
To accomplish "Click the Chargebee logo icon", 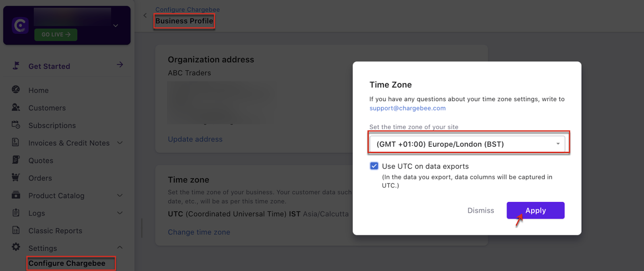I will tap(20, 25).
